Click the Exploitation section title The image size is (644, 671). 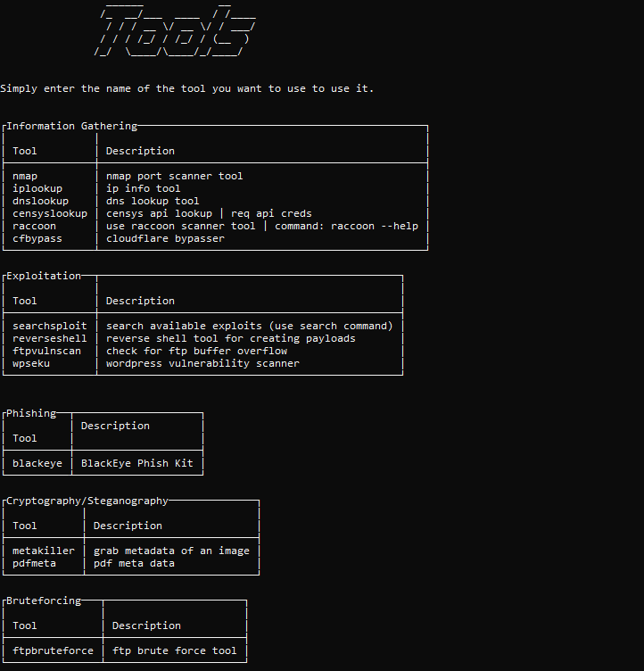44,277
